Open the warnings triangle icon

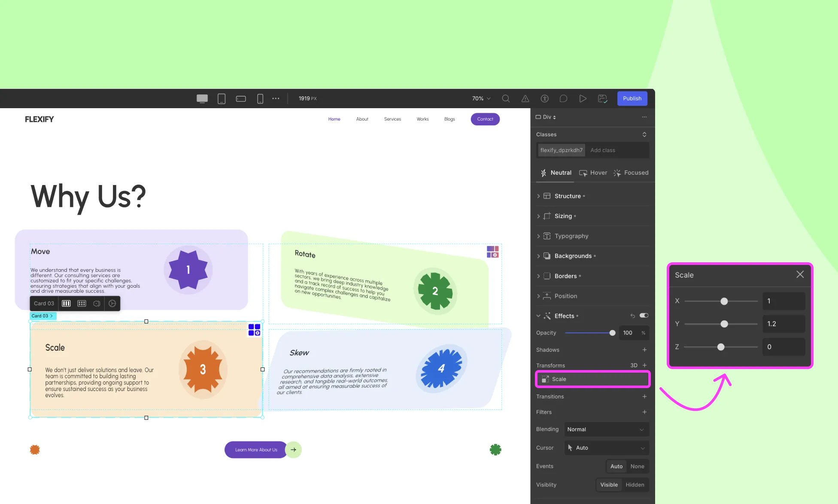pyautogui.click(x=525, y=99)
